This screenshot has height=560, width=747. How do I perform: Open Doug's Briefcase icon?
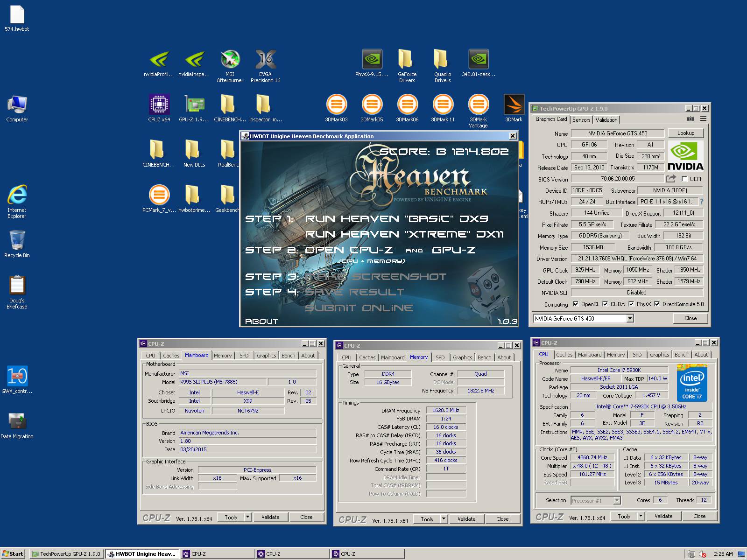tap(17, 292)
